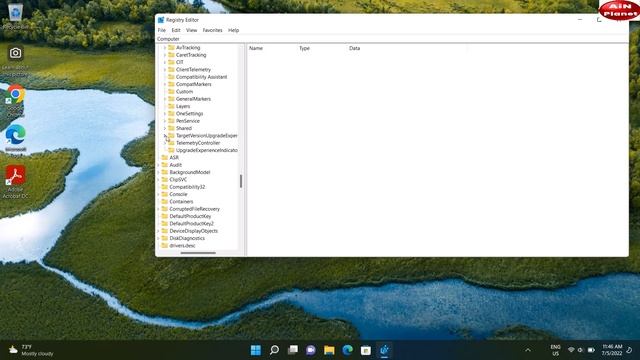Expand the GeneralMarkers key
Screen dimensions: 640x360
pos(165,99)
